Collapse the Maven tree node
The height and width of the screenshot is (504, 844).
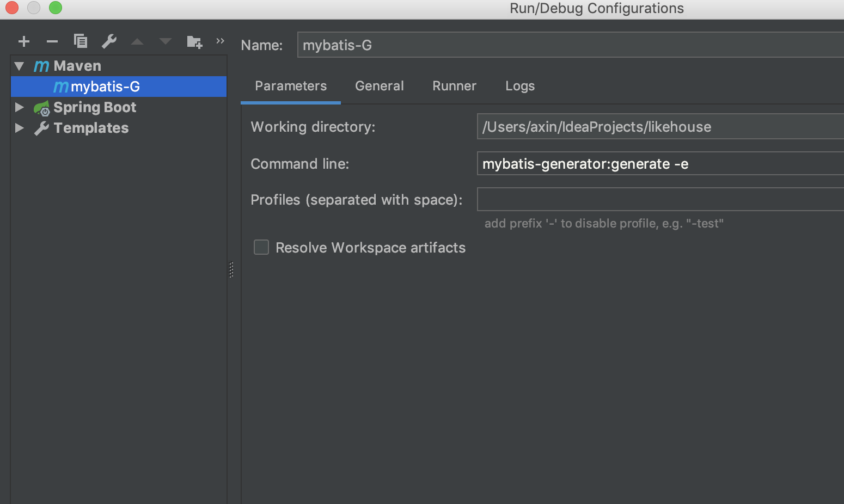(x=20, y=66)
